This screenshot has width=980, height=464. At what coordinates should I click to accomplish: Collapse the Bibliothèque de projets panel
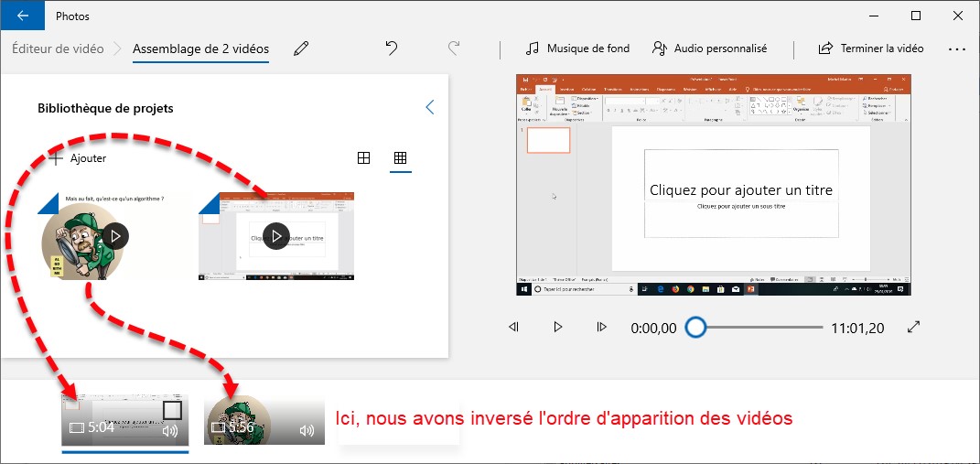click(x=430, y=108)
